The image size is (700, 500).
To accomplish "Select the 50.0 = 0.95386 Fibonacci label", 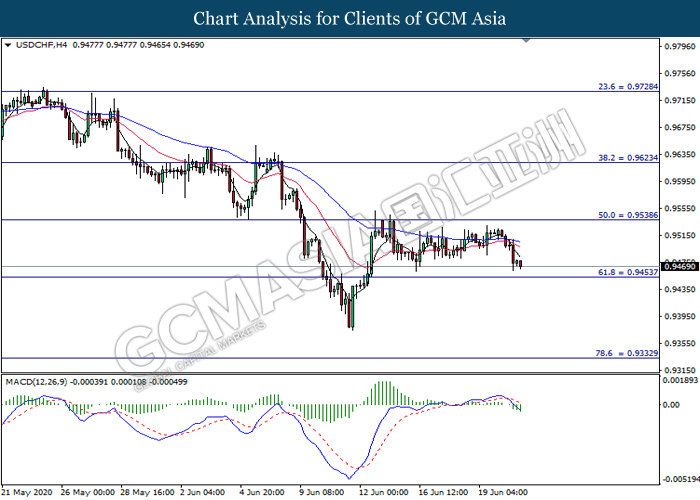I will coord(628,215).
